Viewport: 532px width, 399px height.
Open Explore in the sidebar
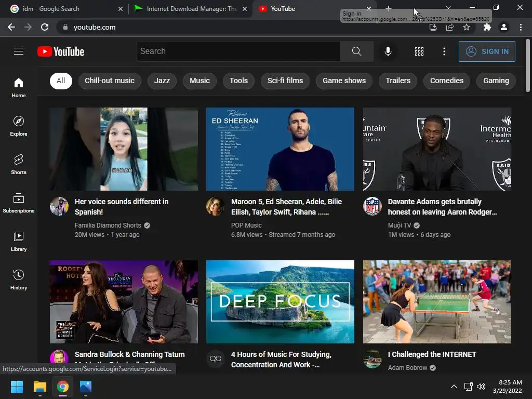(x=19, y=126)
